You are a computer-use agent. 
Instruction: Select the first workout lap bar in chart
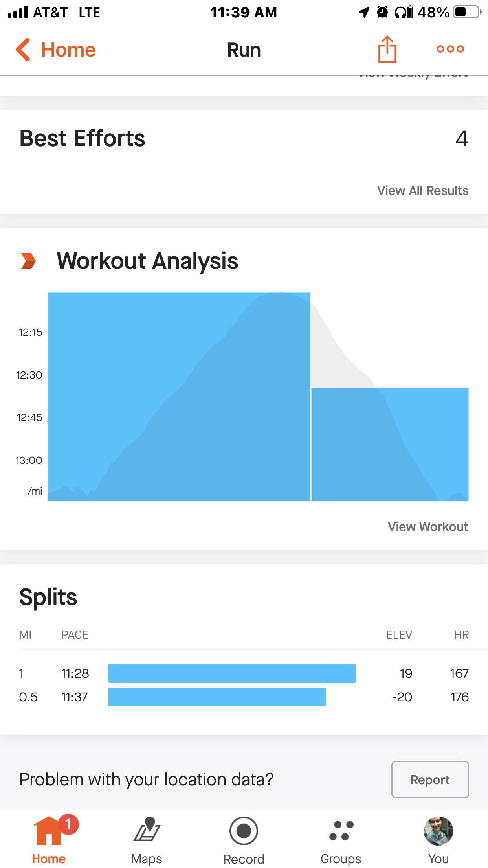pyautogui.click(x=179, y=396)
